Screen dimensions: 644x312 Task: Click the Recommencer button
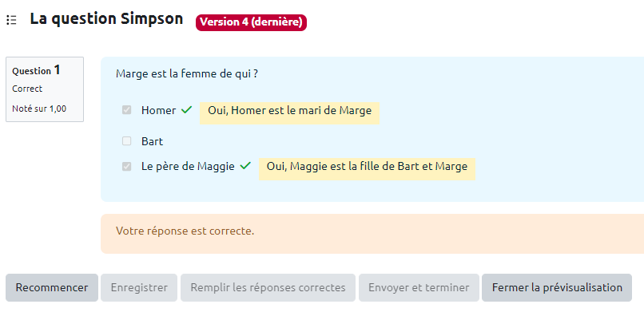tap(52, 287)
